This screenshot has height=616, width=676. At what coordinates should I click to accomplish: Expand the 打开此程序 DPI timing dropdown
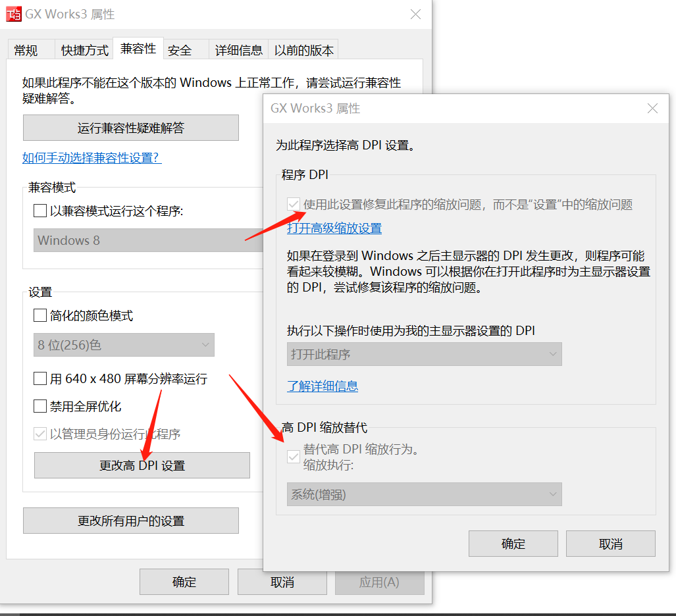click(x=424, y=354)
